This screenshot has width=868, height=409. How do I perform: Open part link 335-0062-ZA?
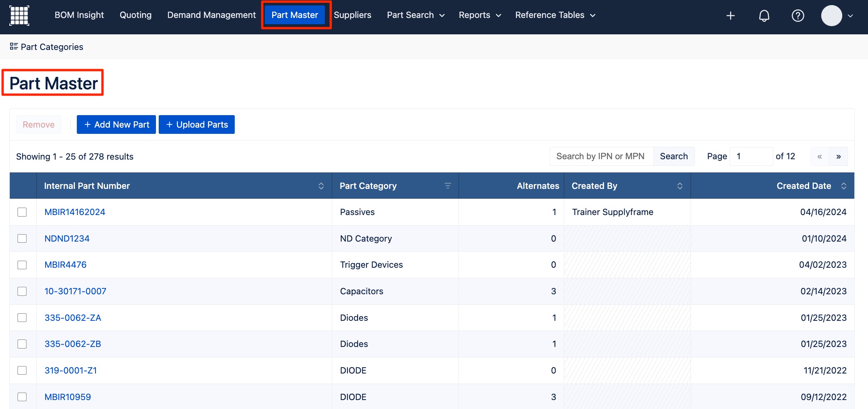(x=73, y=318)
